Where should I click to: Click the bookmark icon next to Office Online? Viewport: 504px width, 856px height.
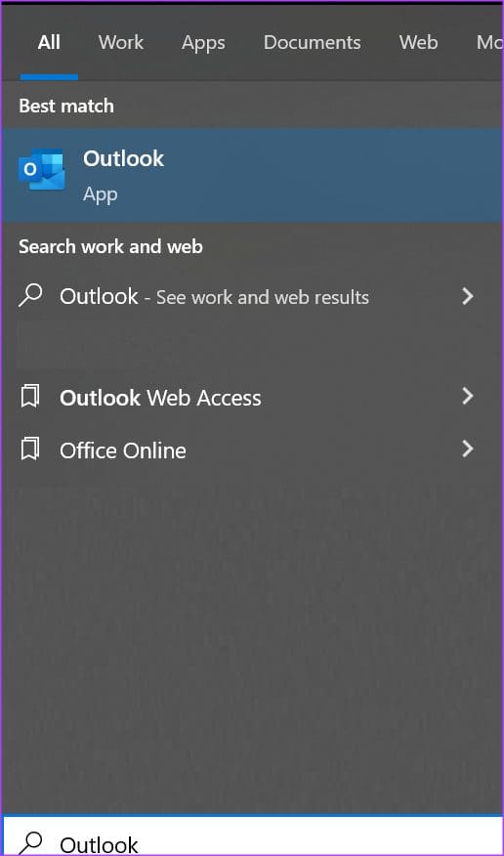[x=30, y=449]
